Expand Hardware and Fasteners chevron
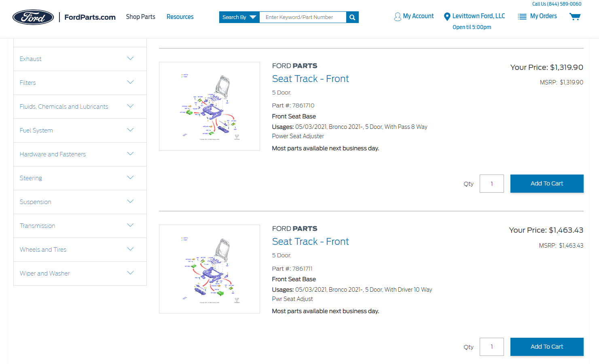599x364 pixels. tap(130, 154)
